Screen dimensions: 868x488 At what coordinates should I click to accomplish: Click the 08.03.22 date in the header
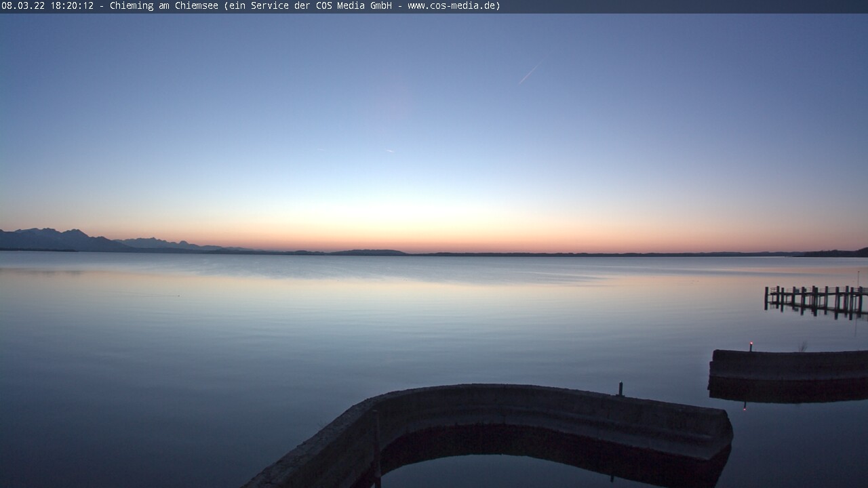(x=23, y=6)
